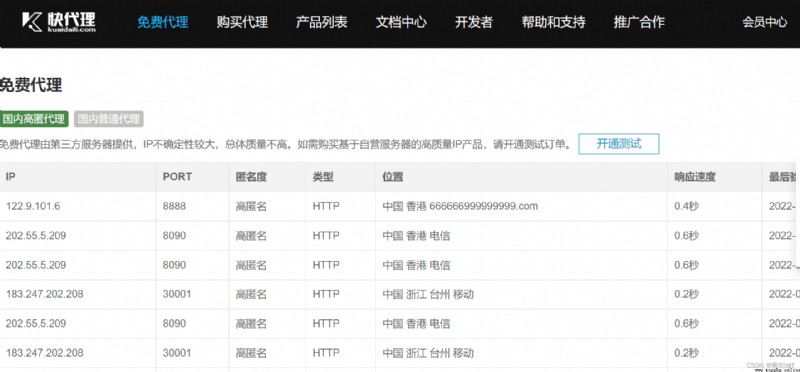Open the 免费代理 nav menu

coord(163,22)
